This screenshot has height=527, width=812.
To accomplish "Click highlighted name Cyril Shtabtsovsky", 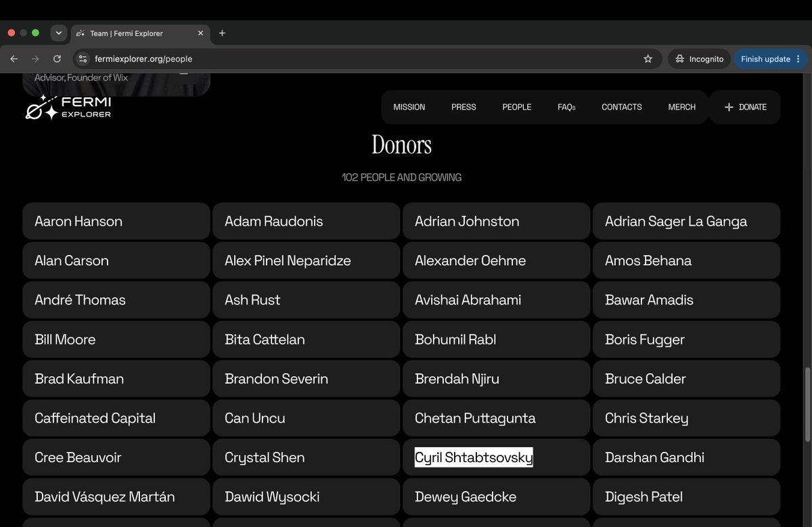I will coord(474,457).
